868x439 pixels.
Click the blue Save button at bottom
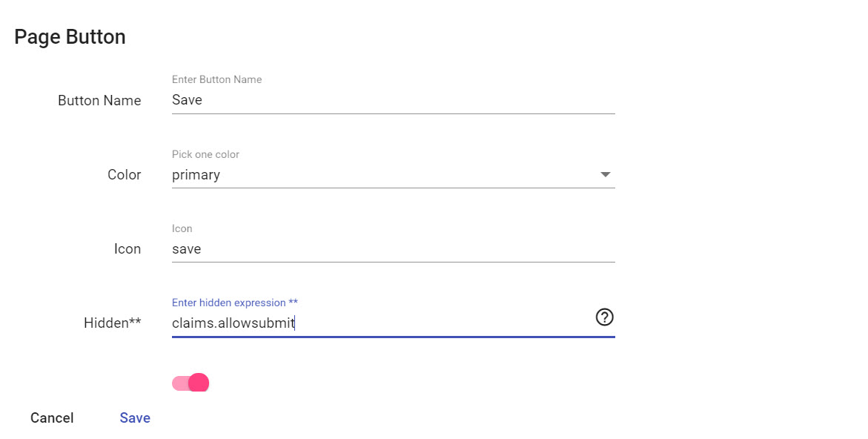(135, 418)
